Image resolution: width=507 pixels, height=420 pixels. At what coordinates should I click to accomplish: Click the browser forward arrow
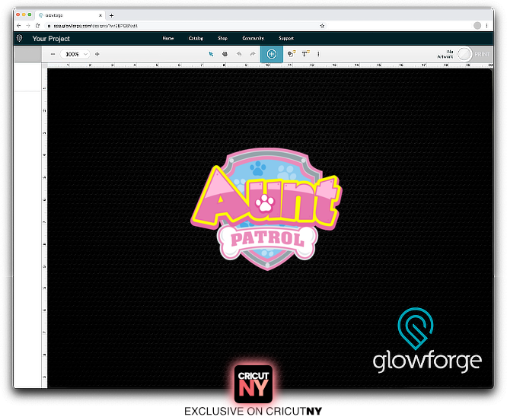28,26
